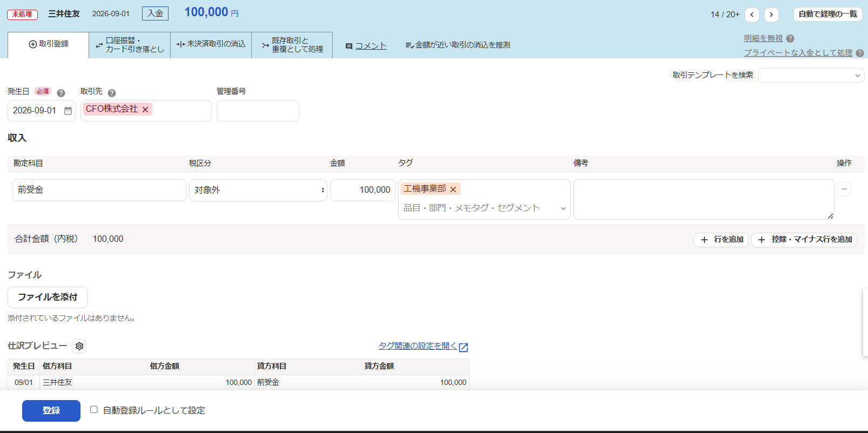The image size is (868, 433).
Task: Go to the next transaction arrow
Action: click(771, 15)
